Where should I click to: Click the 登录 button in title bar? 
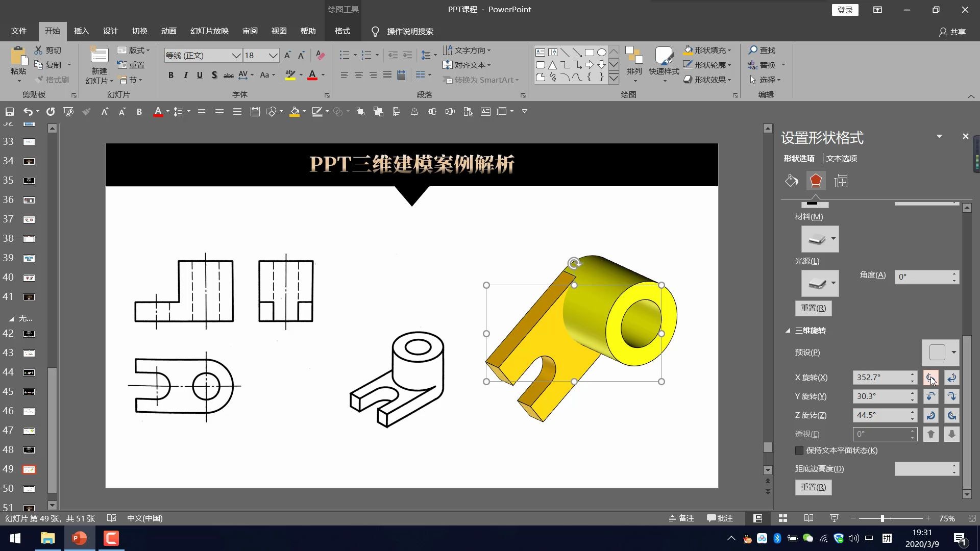click(845, 10)
